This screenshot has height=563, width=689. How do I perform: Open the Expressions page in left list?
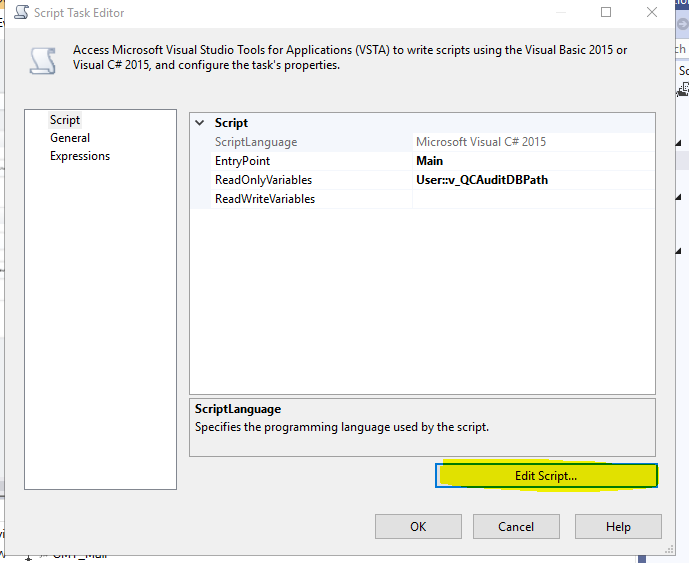pos(80,156)
